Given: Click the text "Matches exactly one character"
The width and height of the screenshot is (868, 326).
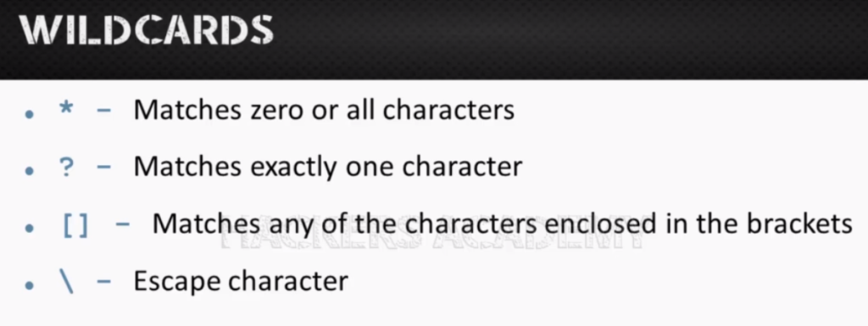Looking at the screenshot, I should [x=328, y=167].
